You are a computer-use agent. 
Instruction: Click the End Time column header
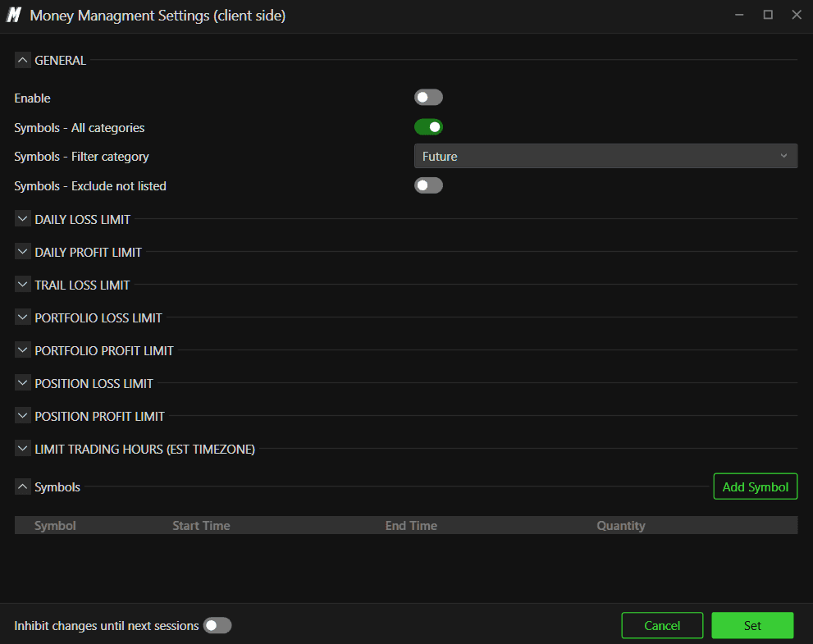pos(411,525)
